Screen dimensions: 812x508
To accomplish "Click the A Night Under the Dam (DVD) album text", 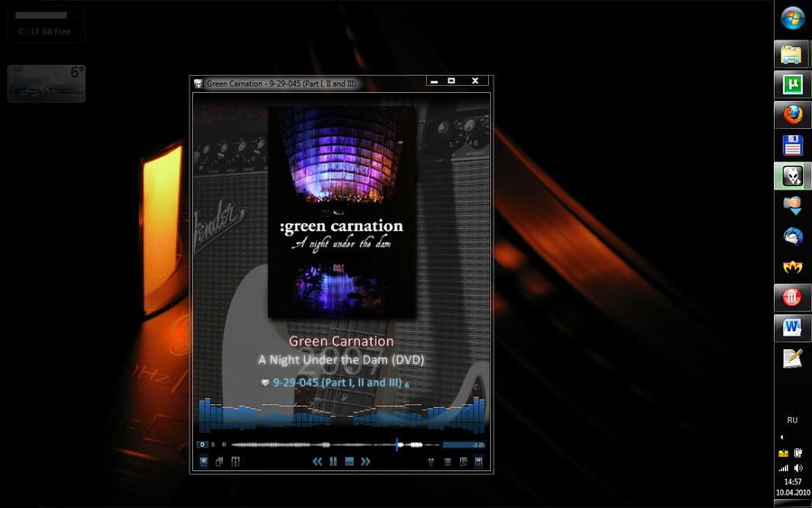I will (x=341, y=359).
